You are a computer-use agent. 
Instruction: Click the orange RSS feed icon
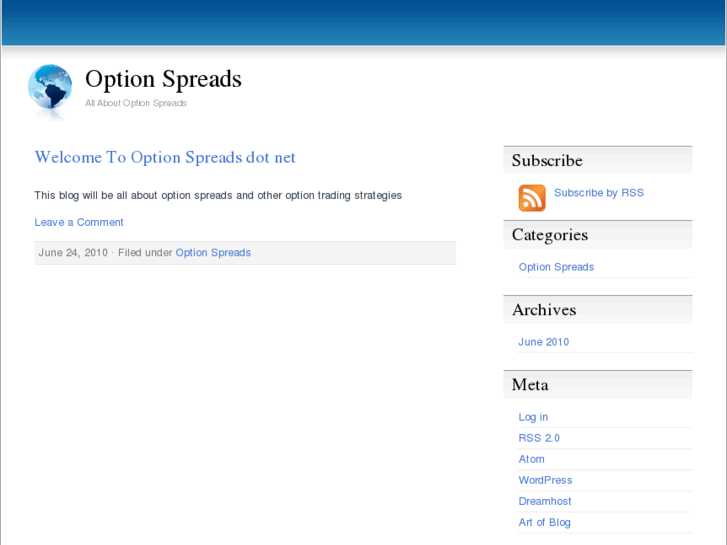(532, 198)
